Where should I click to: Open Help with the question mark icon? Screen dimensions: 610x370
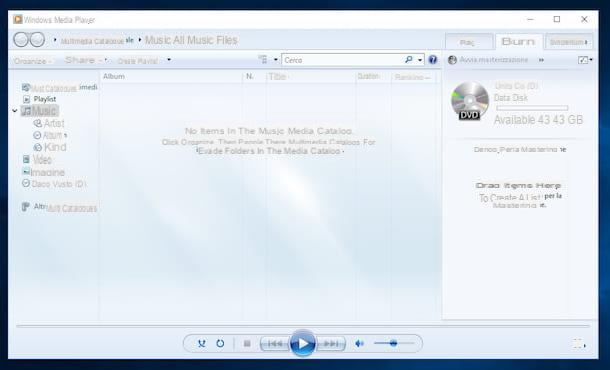(x=433, y=60)
